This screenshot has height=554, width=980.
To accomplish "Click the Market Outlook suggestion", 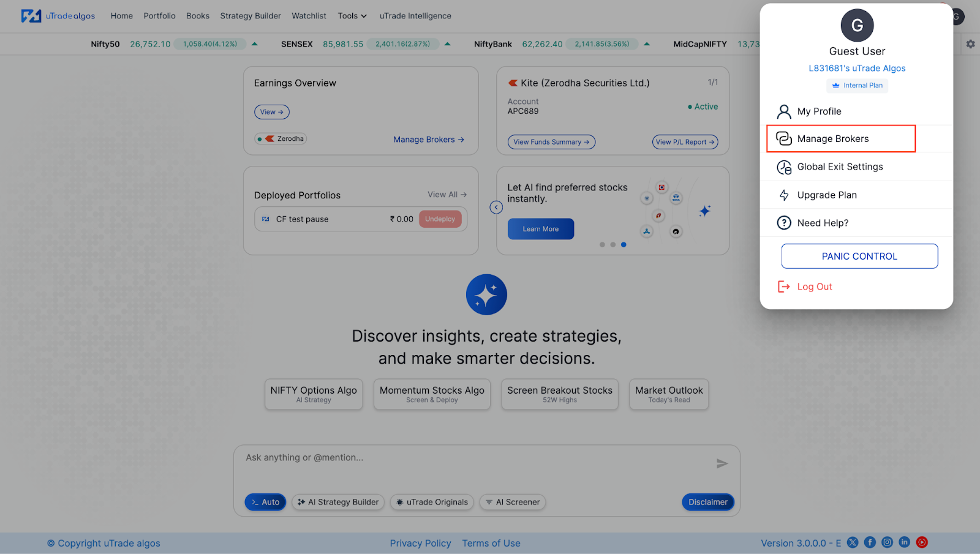I will coord(669,394).
